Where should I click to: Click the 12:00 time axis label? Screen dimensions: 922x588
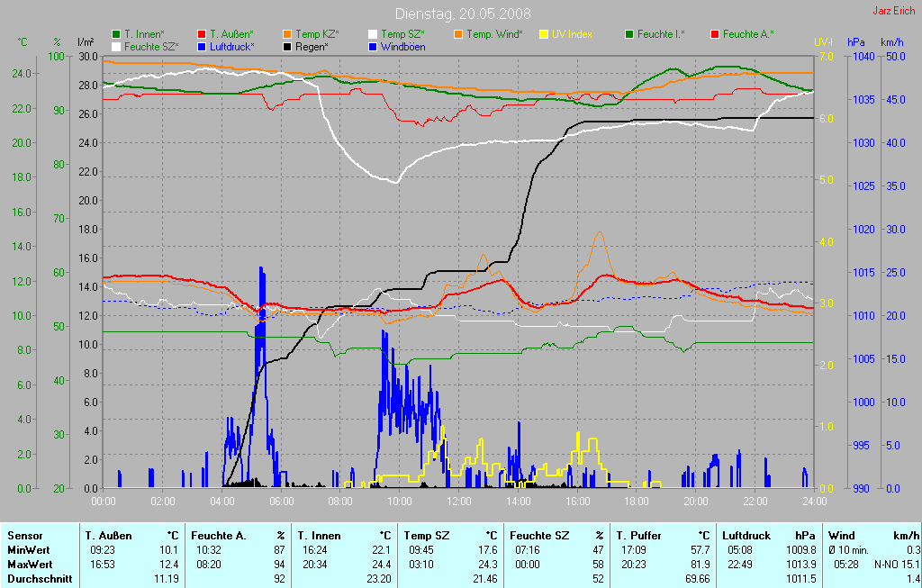[458, 502]
